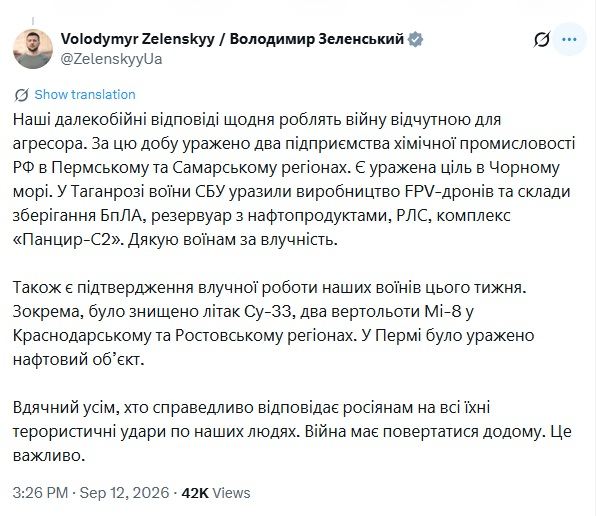Click the first paragraph starting Наші далекобійні

294,180
